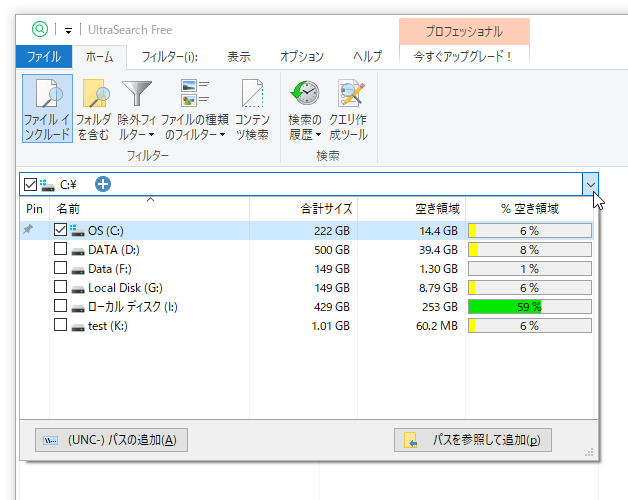Screen dimensions: 628x500
Task: Sort by the 名前 column header
Action: coord(149,209)
